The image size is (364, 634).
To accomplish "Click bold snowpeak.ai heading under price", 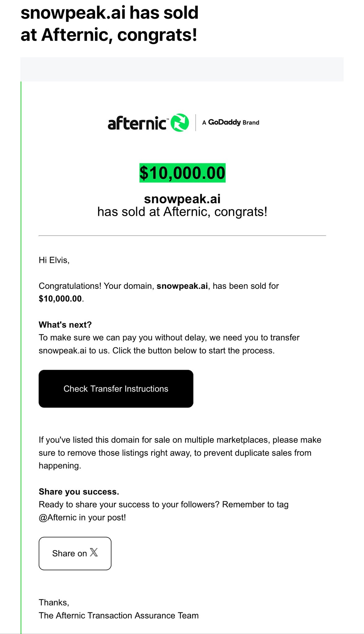I will pyautogui.click(x=182, y=199).
